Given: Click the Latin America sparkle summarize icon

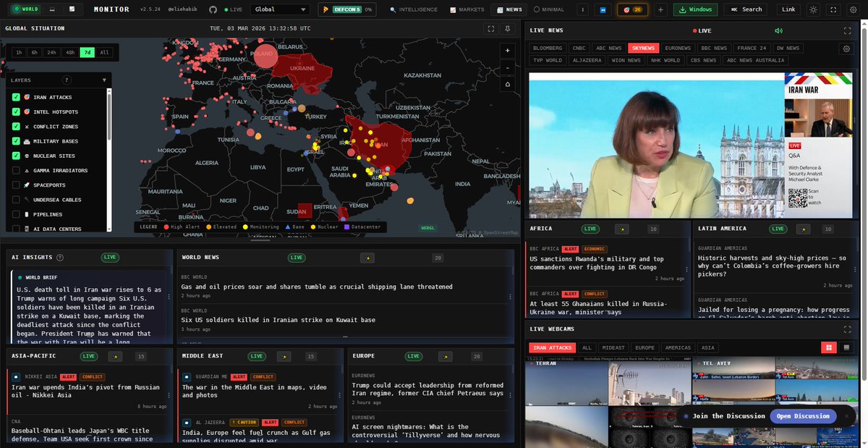Looking at the screenshot, I should [804, 229].
